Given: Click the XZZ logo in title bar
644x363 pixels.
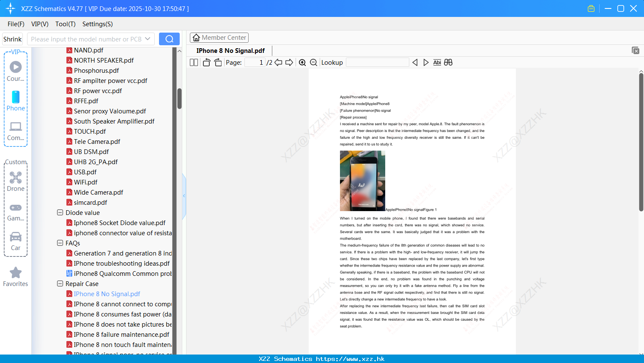Looking at the screenshot, I should tap(11, 8).
